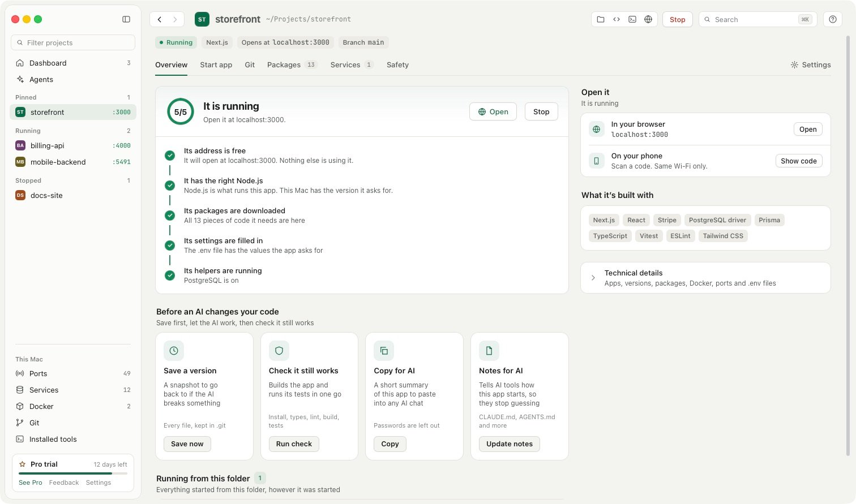Open Ports in This Mac section
The height and width of the screenshot is (504, 856).
click(73, 373)
